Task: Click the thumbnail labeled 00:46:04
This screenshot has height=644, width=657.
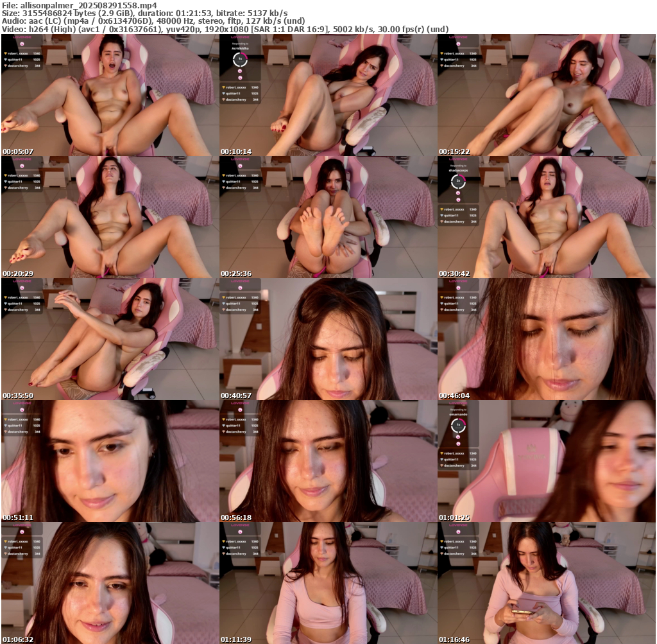Action: pos(546,339)
